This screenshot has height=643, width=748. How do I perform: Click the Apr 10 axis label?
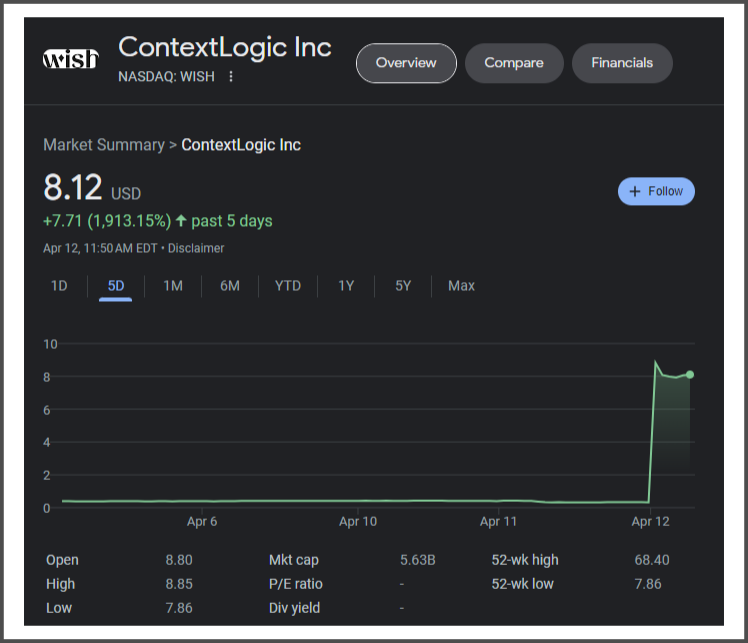[358, 521]
